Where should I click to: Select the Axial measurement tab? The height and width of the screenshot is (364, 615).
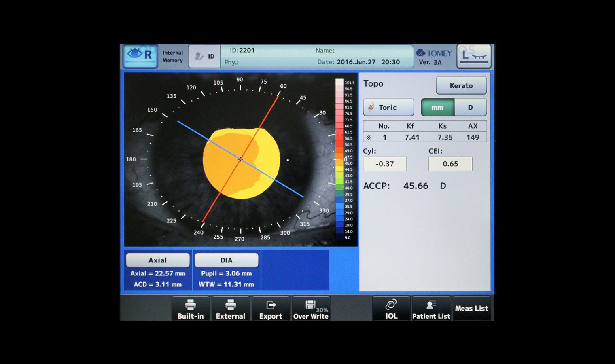click(x=158, y=260)
